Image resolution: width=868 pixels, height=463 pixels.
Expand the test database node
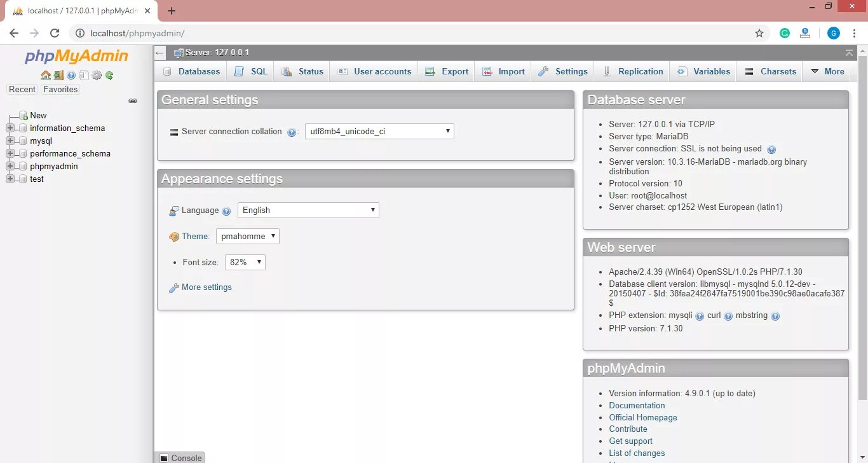[10, 179]
